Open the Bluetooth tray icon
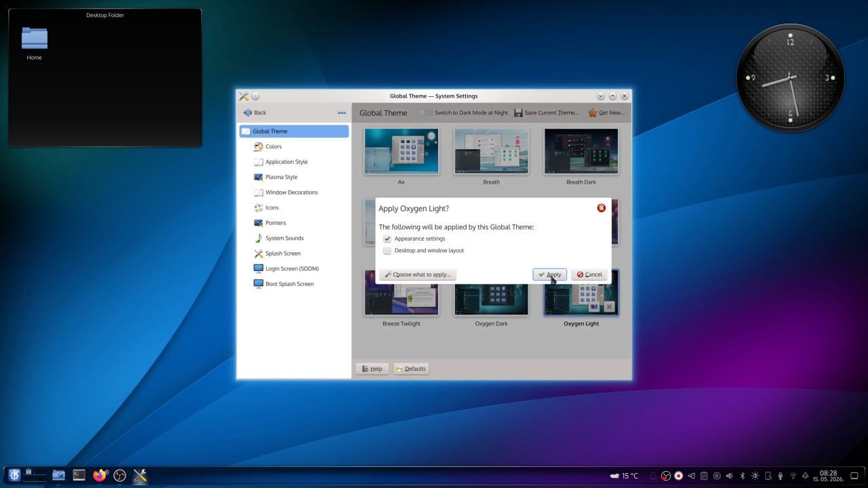The height and width of the screenshot is (488, 868). [x=742, y=476]
